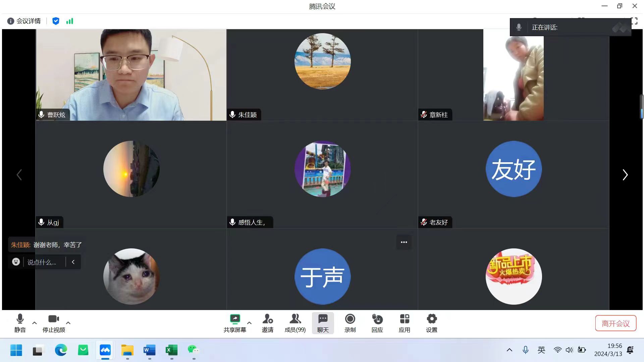This screenshot has height=362, width=644.
Task: Open 应用 apps menu
Action: coord(405,323)
